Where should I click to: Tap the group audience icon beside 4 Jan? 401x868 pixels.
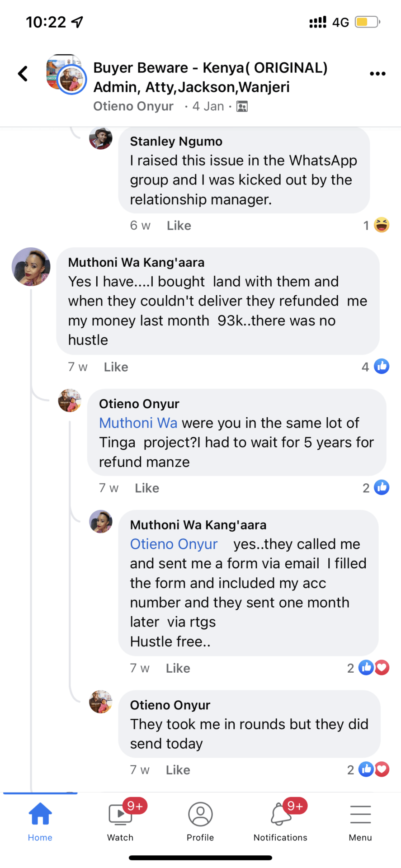coord(242,107)
